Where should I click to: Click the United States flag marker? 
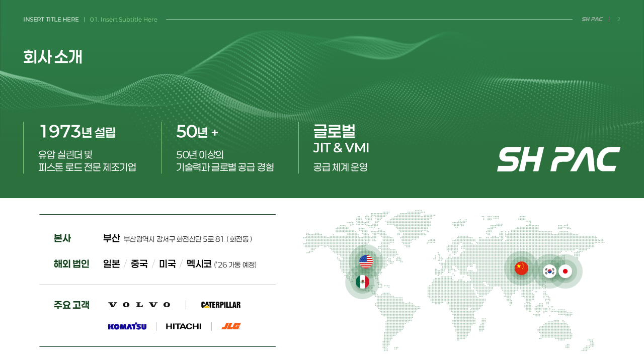click(366, 261)
